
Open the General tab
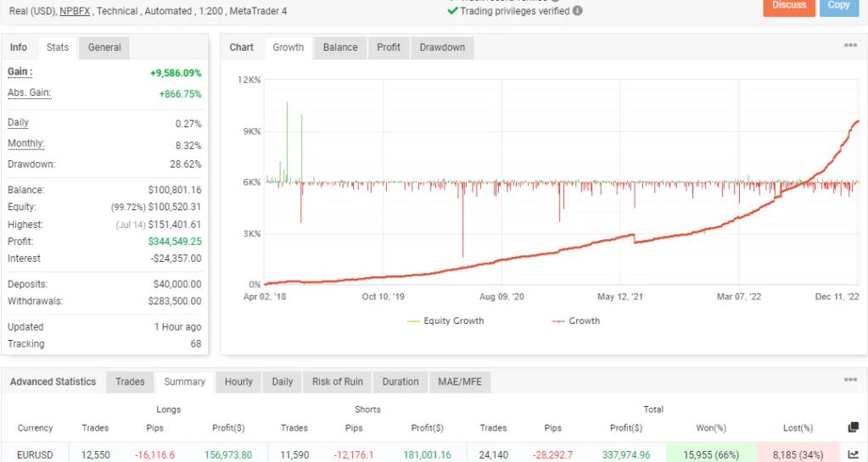(x=104, y=47)
